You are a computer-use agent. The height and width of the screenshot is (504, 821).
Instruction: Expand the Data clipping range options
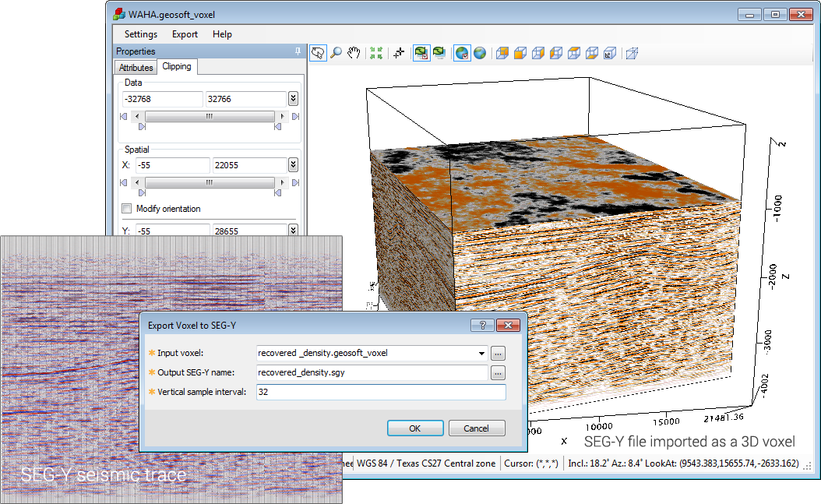point(293,99)
